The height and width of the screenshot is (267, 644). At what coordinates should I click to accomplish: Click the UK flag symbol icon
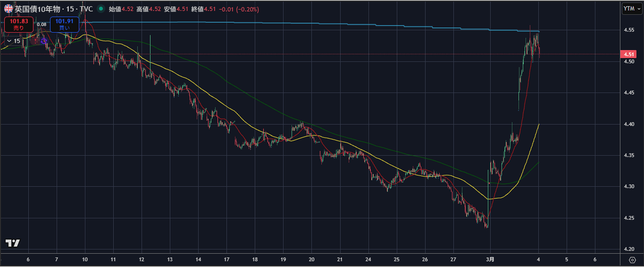9,9
